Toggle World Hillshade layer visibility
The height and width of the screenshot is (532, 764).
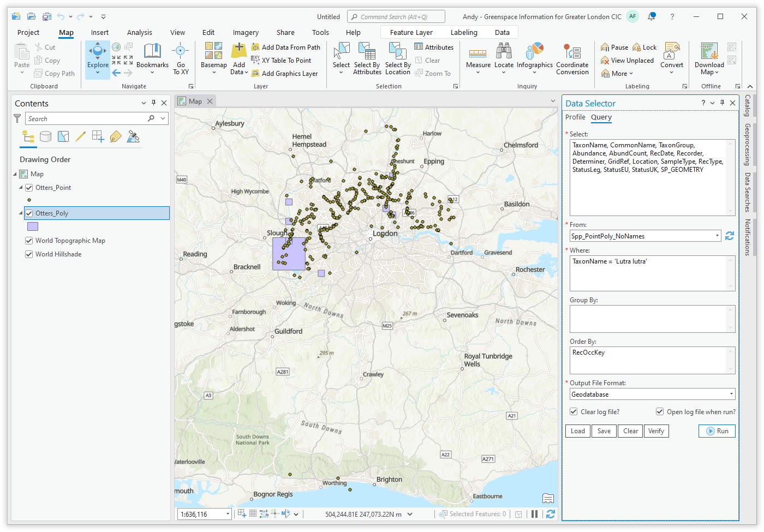[29, 254]
